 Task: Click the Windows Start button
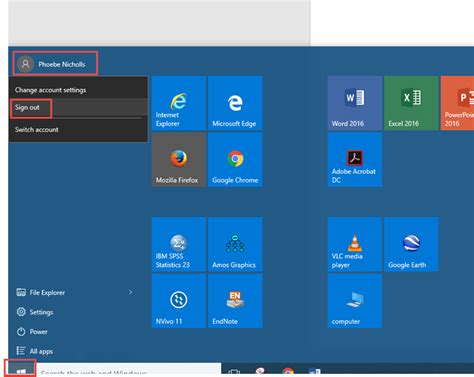[21, 369]
